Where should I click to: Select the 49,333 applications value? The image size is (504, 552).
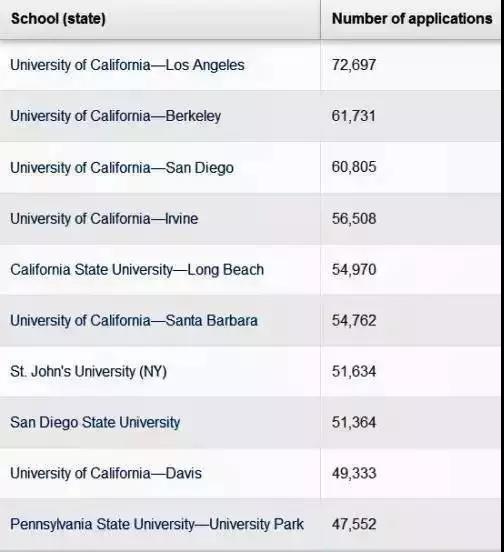[354, 473]
